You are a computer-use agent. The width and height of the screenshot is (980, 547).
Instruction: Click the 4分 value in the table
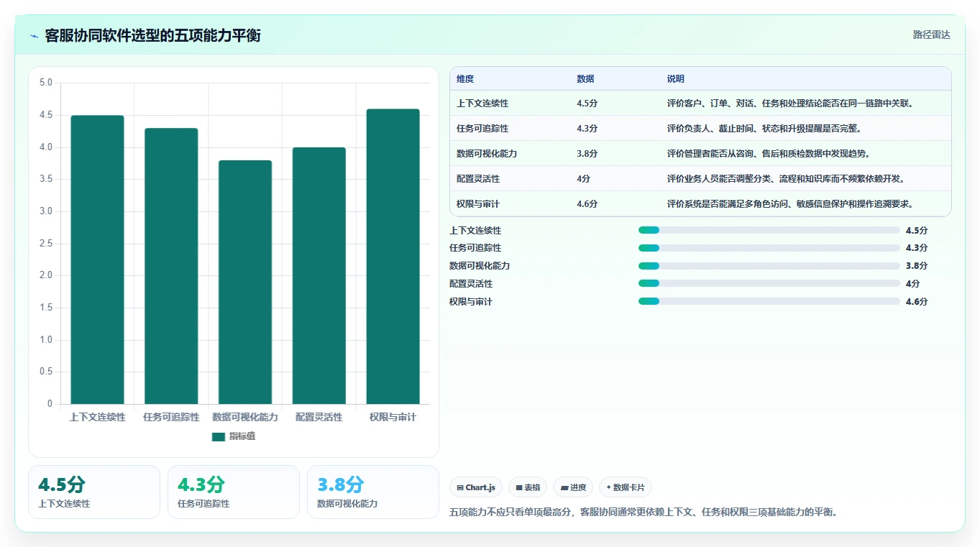point(583,179)
